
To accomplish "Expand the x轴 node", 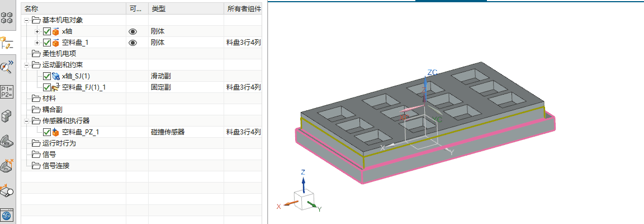I will (37, 31).
